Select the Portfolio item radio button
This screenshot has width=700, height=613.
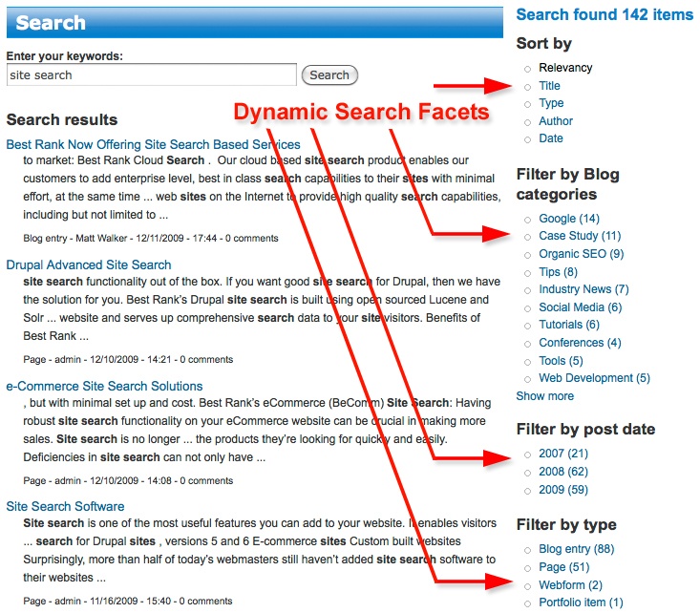528,604
